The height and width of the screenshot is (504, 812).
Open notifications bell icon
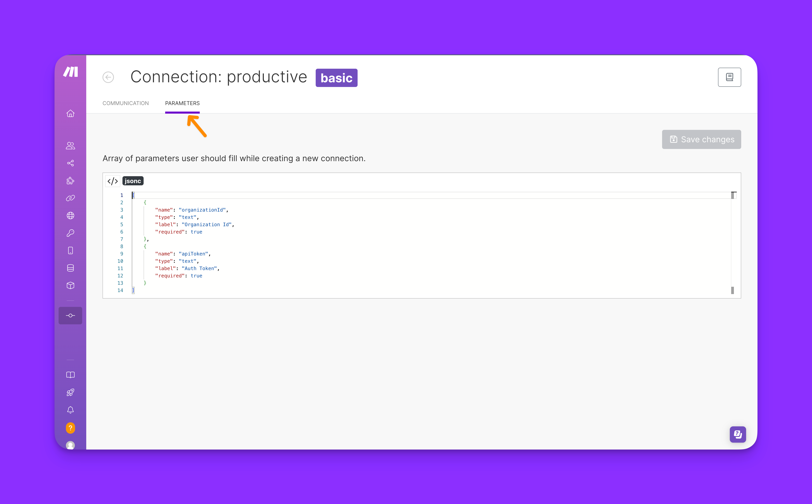pos(70,410)
